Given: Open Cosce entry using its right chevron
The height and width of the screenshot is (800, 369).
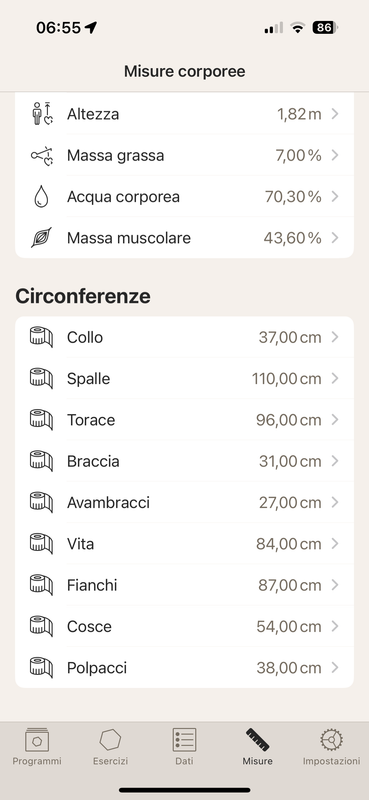Looking at the screenshot, I should coord(335,627).
